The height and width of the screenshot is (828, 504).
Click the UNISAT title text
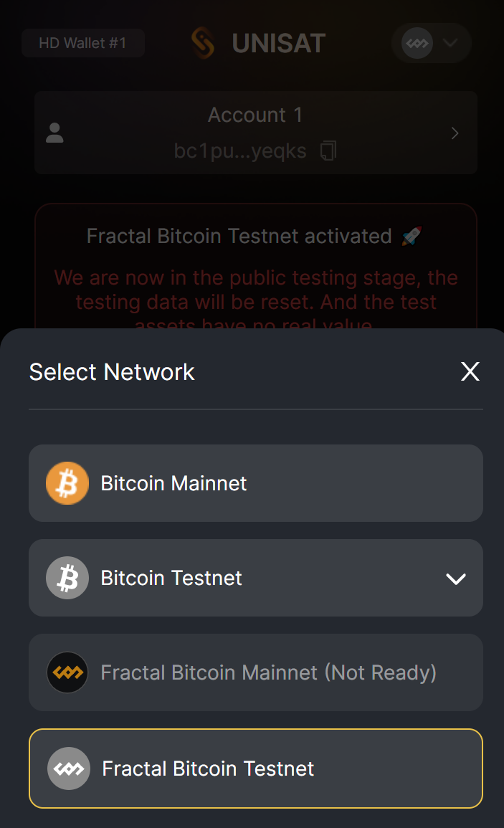(279, 44)
